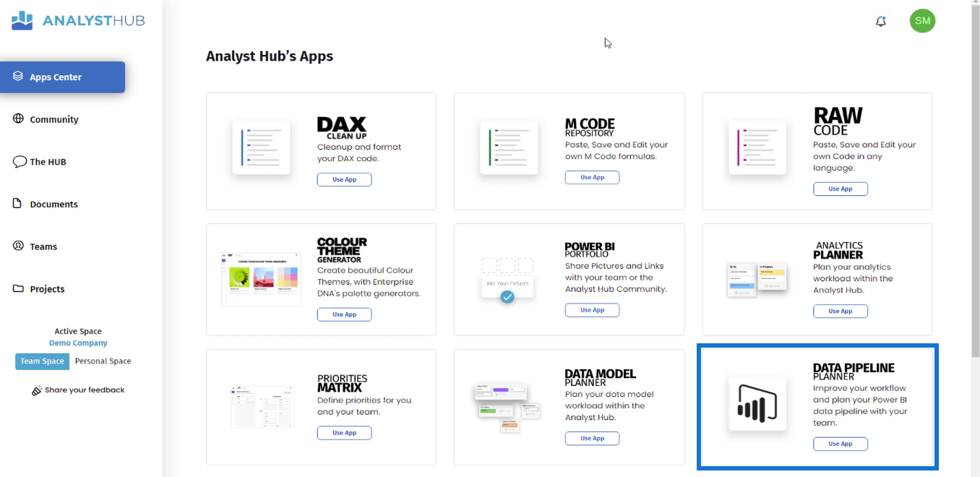980x477 pixels.
Task: Open the SM user avatar menu
Action: pos(922,21)
